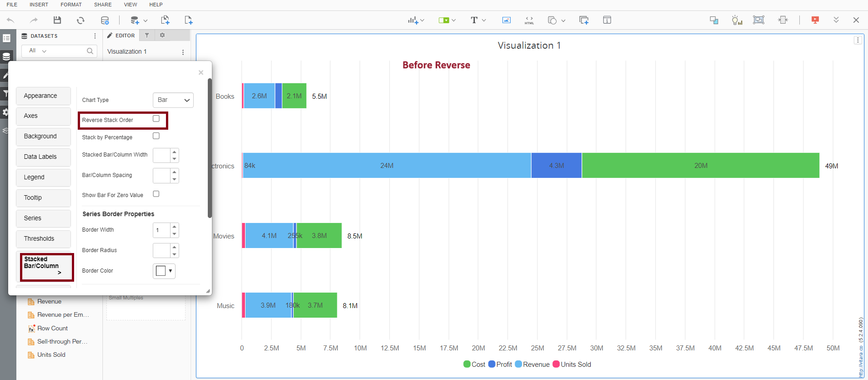Expand the All datasets dropdown
This screenshot has width=868, height=380.
coord(38,51)
